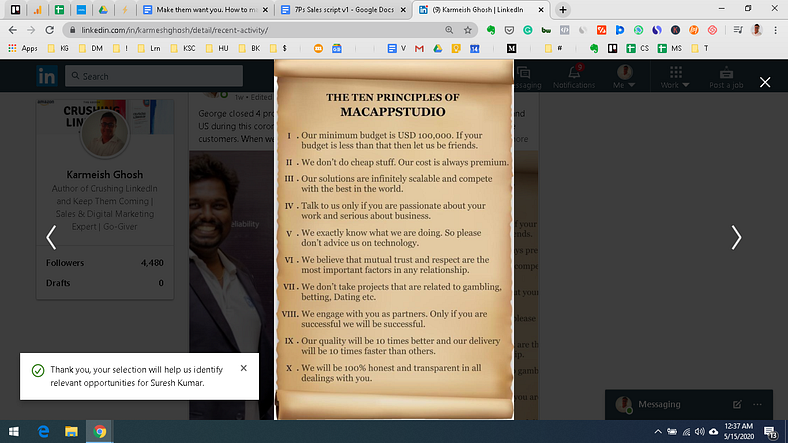Click the LinkedIn home logo
The width and height of the screenshot is (788, 443).
click(47, 76)
